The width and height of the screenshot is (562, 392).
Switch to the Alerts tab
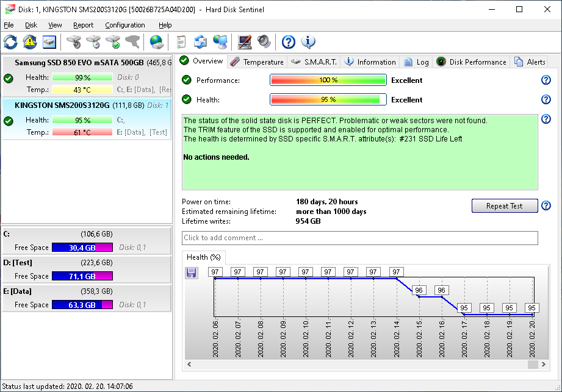click(530, 62)
